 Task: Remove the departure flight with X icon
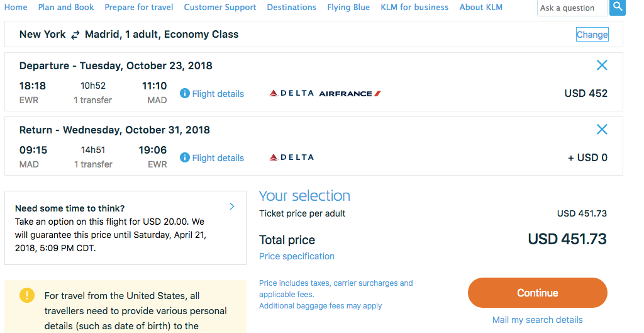point(602,65)
